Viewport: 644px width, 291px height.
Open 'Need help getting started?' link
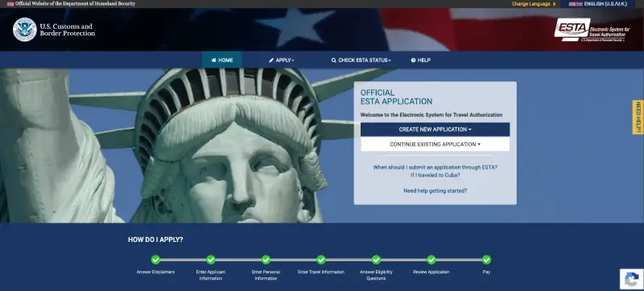point(435,191)
